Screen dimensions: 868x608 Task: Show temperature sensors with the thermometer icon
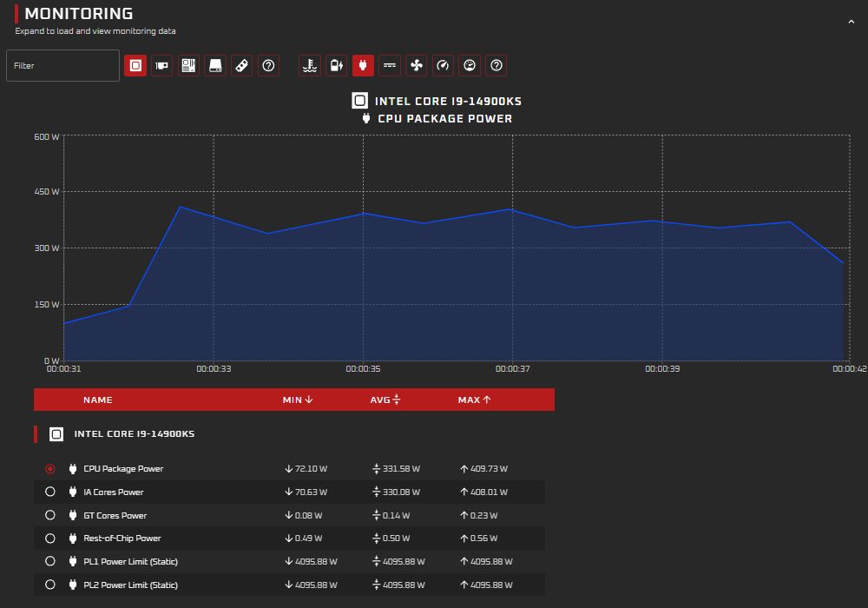310,65
